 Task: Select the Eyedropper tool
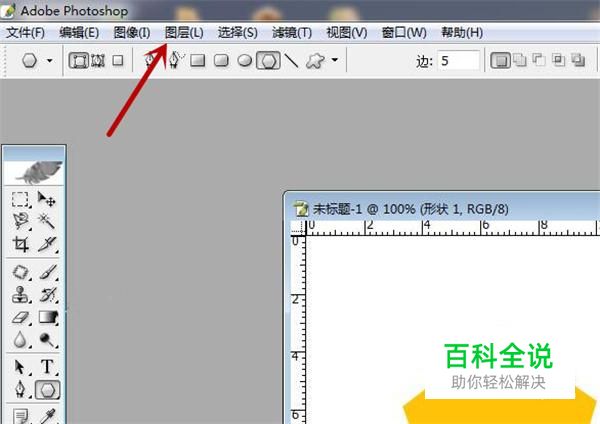tap(47, 416)
